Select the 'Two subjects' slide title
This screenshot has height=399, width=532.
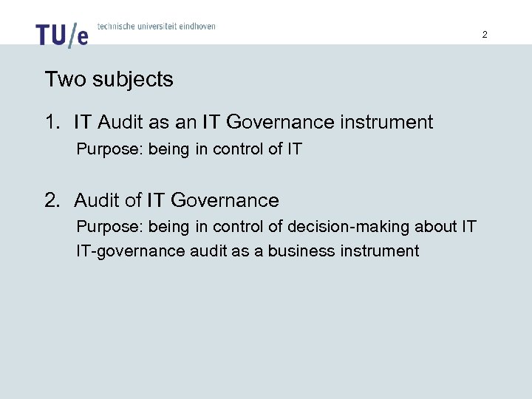(109, 80)
